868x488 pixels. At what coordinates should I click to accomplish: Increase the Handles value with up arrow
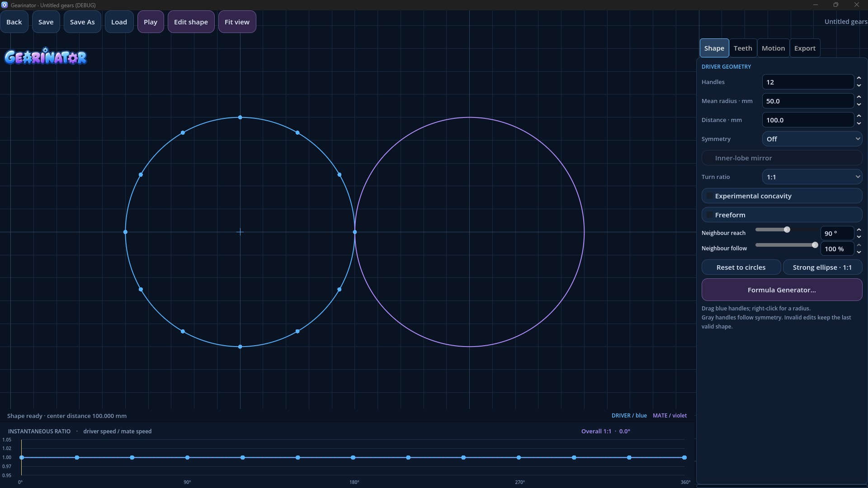[x=859, y=78]
